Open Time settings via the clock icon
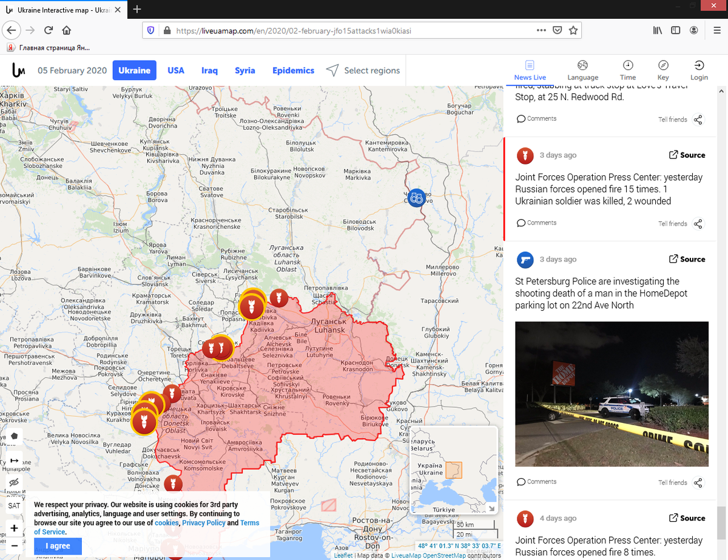Viewport: 728px width, 560px height. (627, 70)
